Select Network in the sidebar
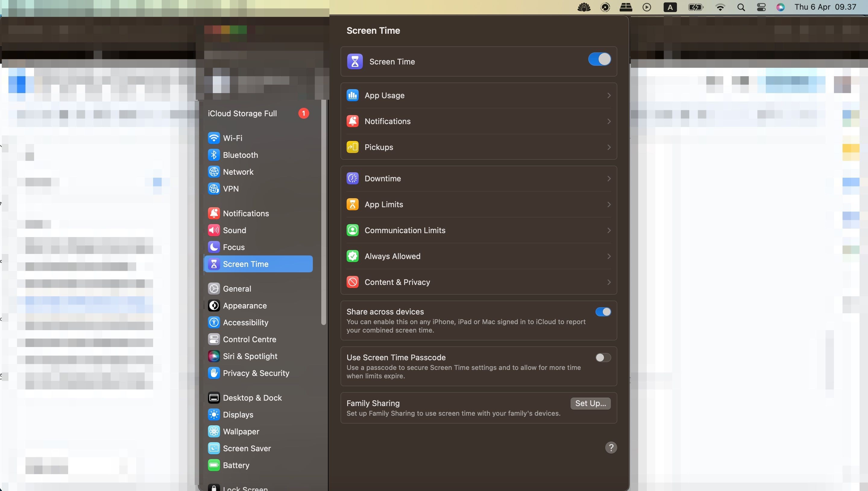The width and height of the screenshot is (868, 491). point(258,172)
